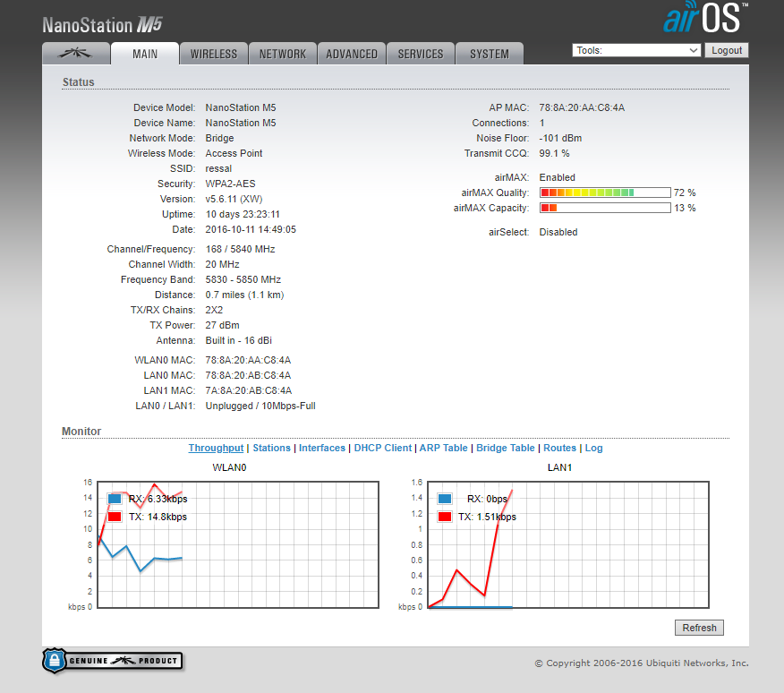Image resolution: width=784 pixels, height=693 pixels.
Task: Click the airMAX Enabled value
Action: [x=557, y=177]
